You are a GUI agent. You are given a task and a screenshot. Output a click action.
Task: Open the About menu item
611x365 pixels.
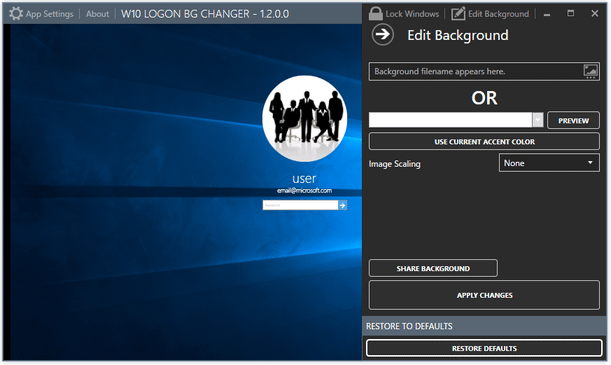(x=97, y=14)
